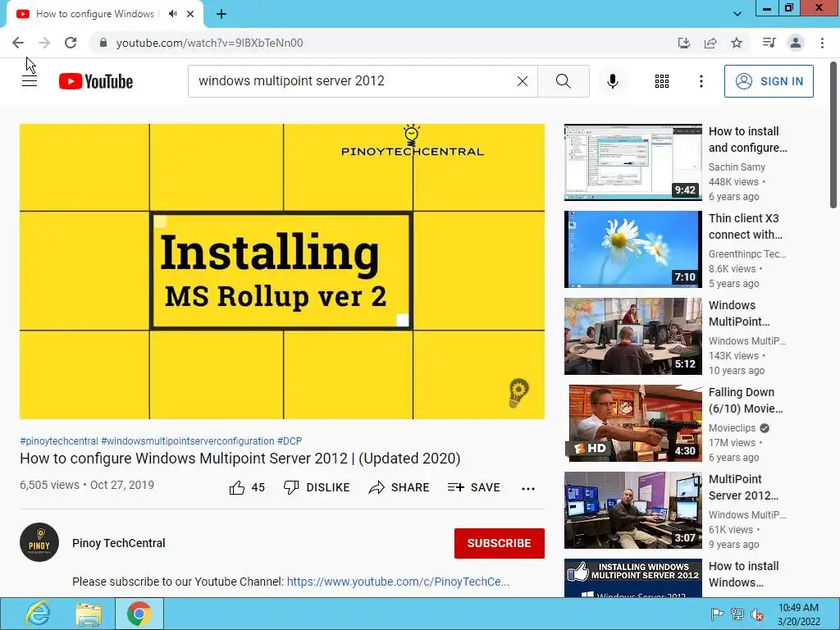Click the DISLIKE button

(317, 487)
